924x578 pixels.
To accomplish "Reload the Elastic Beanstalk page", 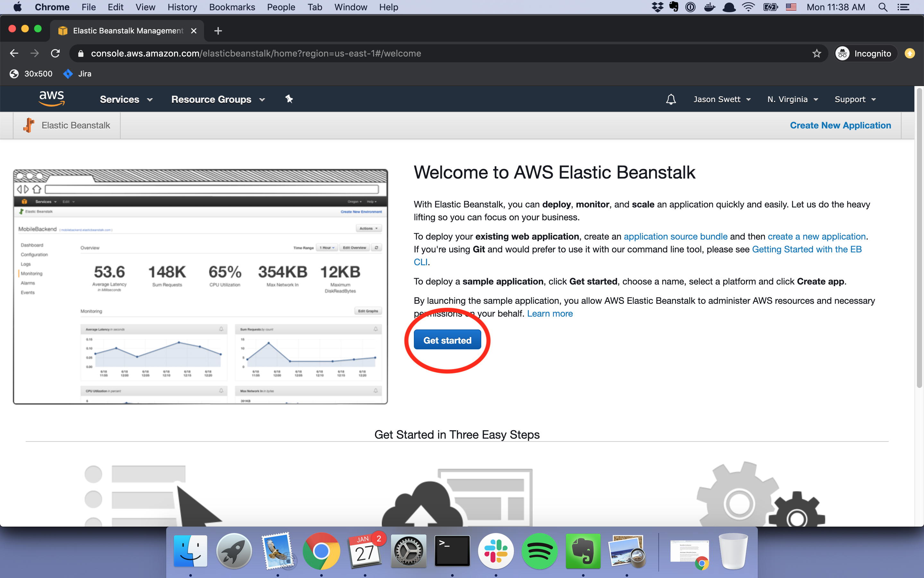I will tap(56, 54).
